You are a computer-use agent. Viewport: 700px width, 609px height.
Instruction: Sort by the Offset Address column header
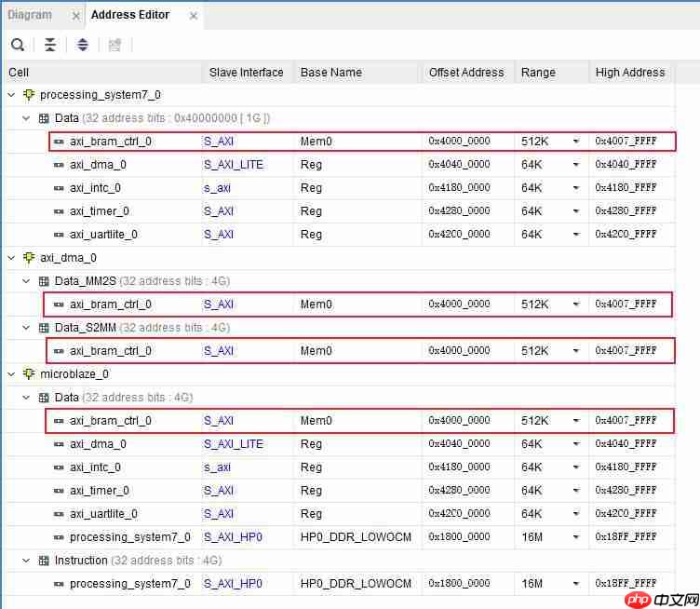[x=468, y=73]
